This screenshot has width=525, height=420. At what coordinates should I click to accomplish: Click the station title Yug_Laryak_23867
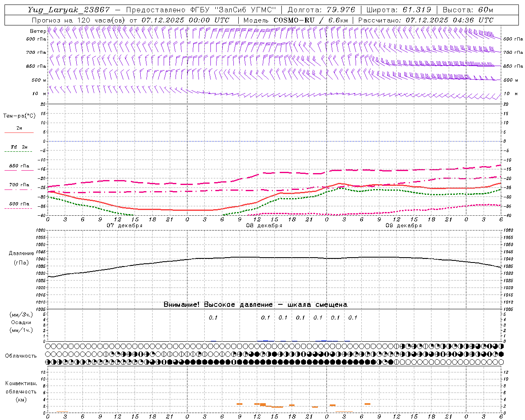click(x=68, y=10)
